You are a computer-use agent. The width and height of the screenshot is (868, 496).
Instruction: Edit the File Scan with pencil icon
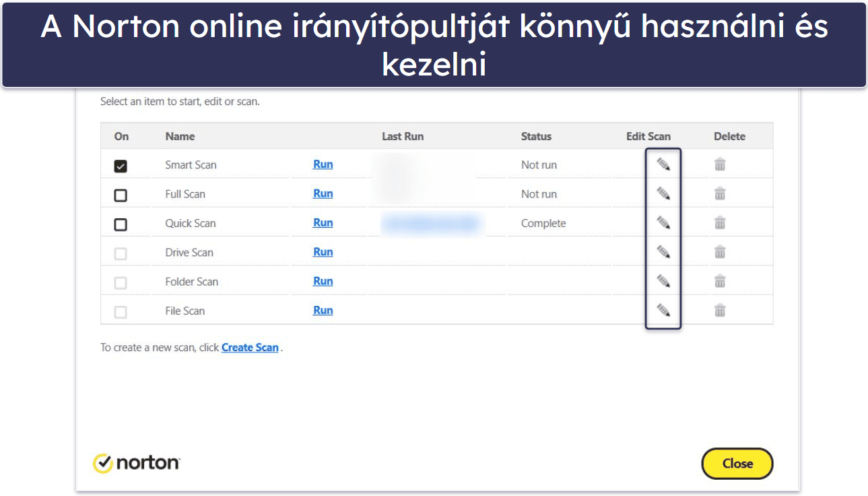pos(663,311)
